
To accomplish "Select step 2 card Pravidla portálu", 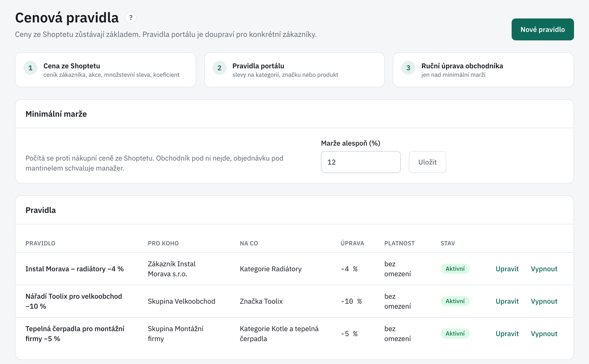I will (294, 70).
